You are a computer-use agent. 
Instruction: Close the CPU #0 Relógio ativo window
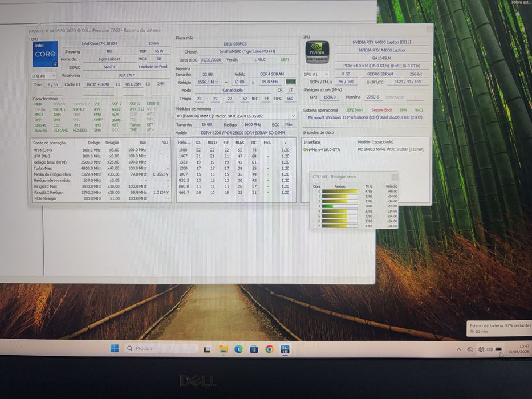click(395, 177)
